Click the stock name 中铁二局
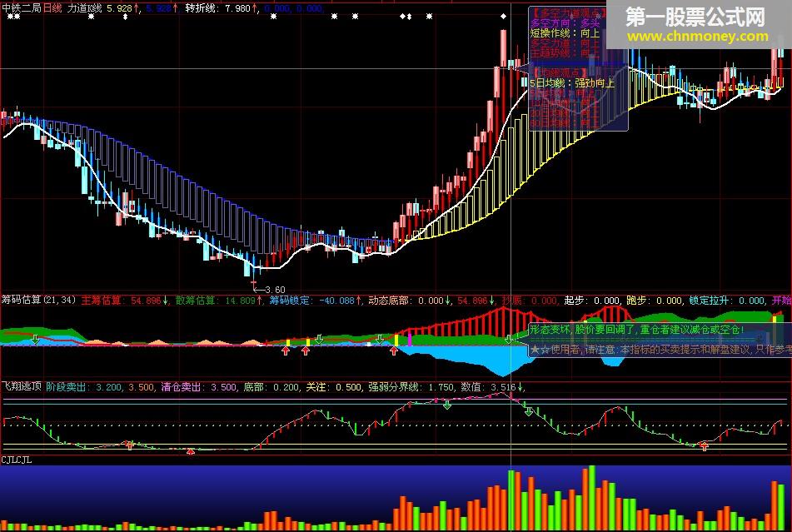The image size is (792, 532). coord(22,8)
